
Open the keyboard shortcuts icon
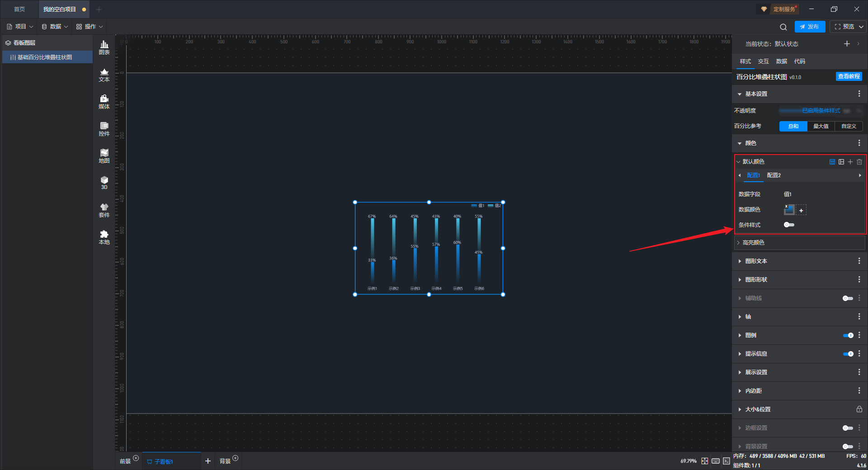[716, 461]
